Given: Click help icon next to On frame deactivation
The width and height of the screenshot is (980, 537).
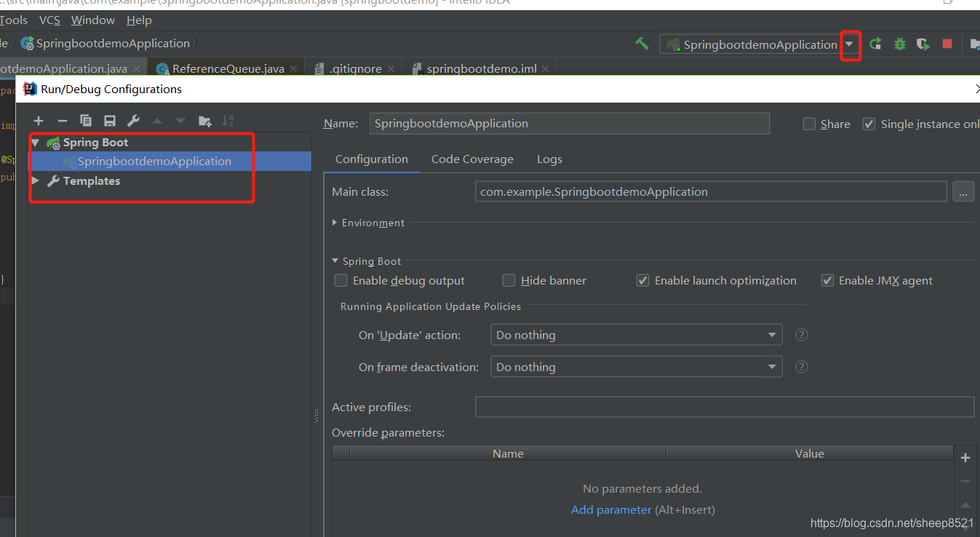Looking at the screenshot, I should click(802, 367).
